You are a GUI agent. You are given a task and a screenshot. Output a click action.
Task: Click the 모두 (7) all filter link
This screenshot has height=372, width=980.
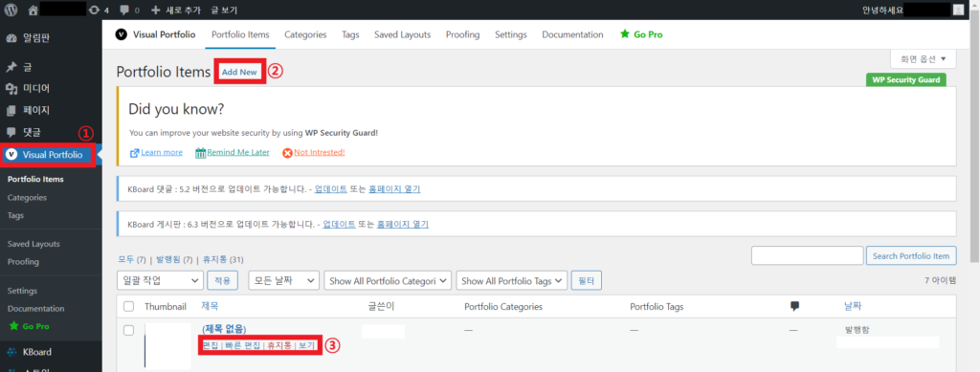pyautogui.click(x=132, y=259)
